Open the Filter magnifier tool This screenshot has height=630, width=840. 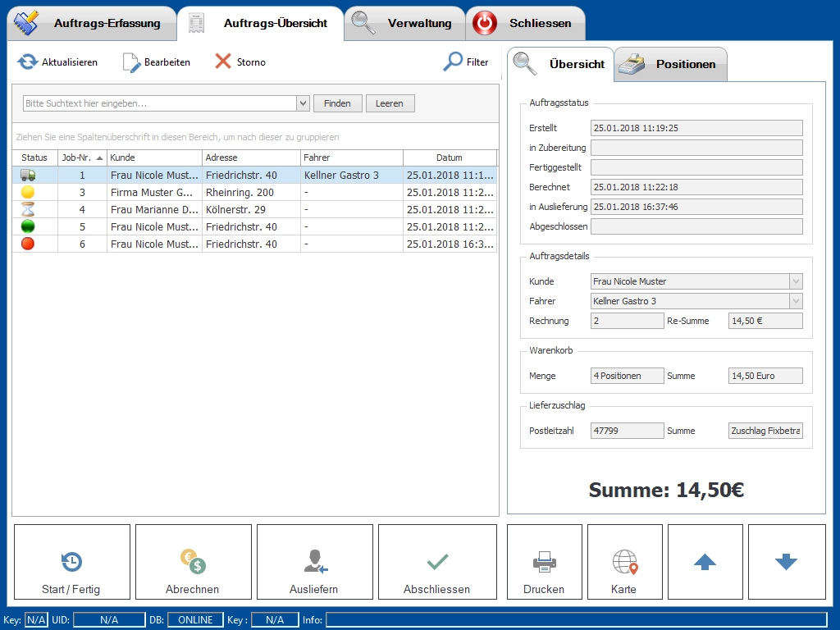tap(453, 62)
